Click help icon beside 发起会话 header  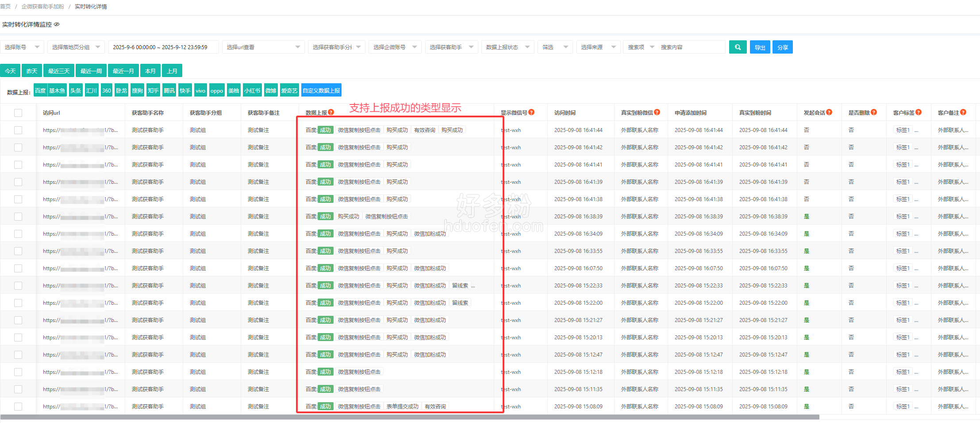click(829, 113)
